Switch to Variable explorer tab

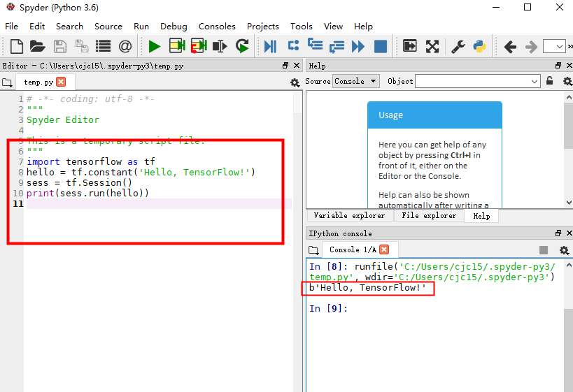349,215
